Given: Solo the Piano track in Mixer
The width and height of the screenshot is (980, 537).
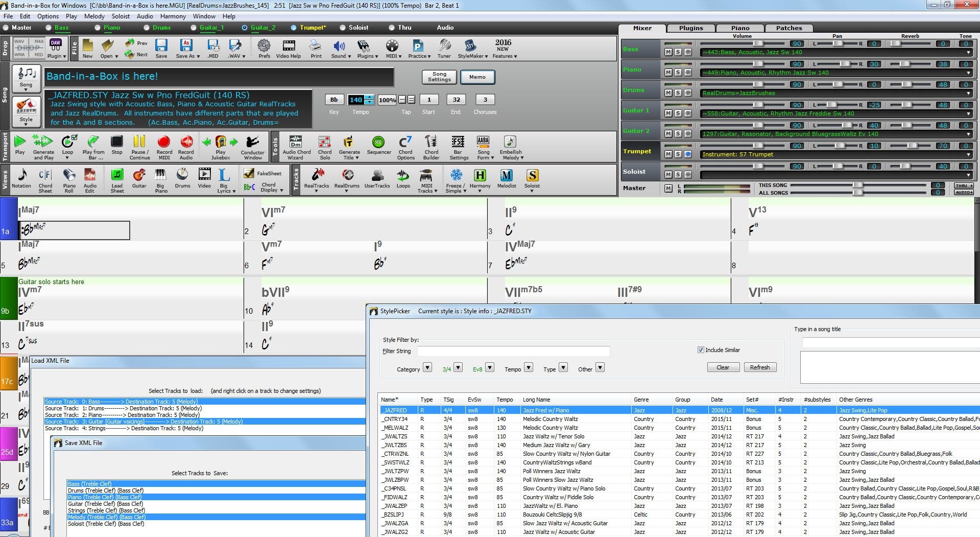Looking at the screenshot, I should (x=678, y=73).
